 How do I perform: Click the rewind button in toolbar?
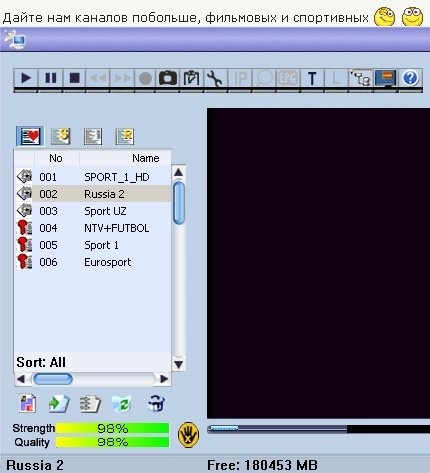[98, 78]
